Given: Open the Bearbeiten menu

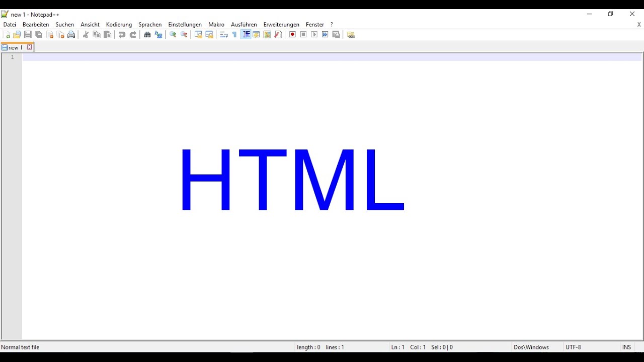Looking at the screenshot, I should (x=36, y=24).
